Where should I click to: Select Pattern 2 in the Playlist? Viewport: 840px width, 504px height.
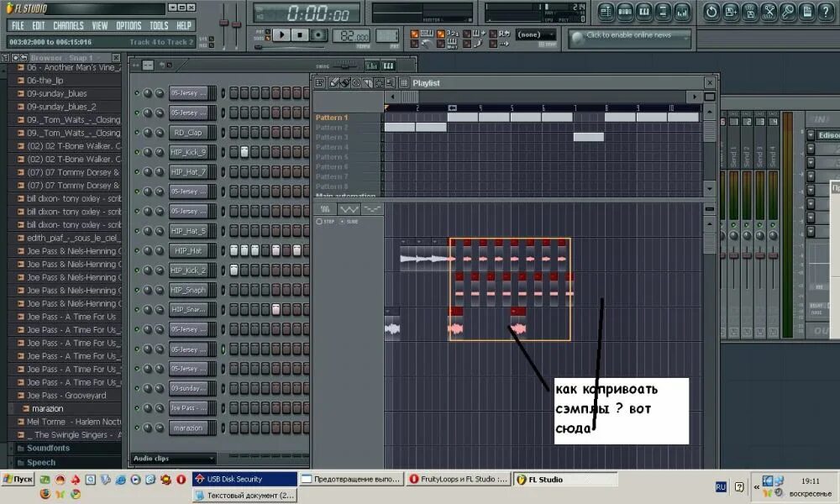tap(332, 128)
